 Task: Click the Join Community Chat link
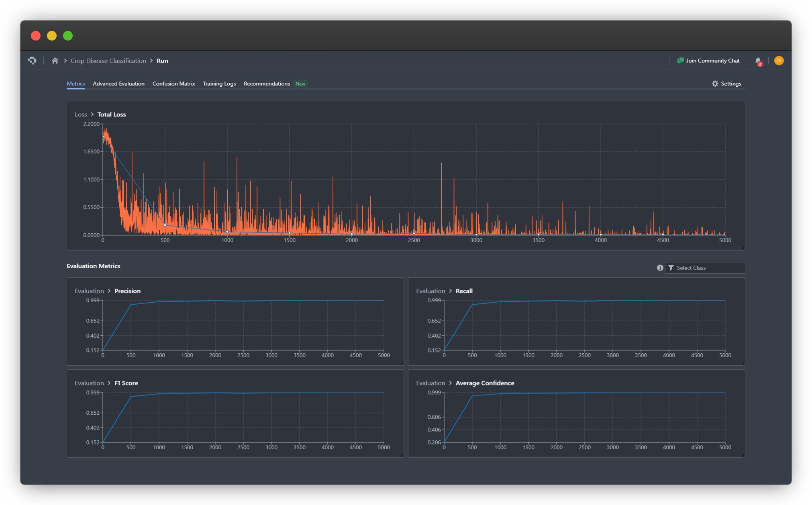pos(712,61)
